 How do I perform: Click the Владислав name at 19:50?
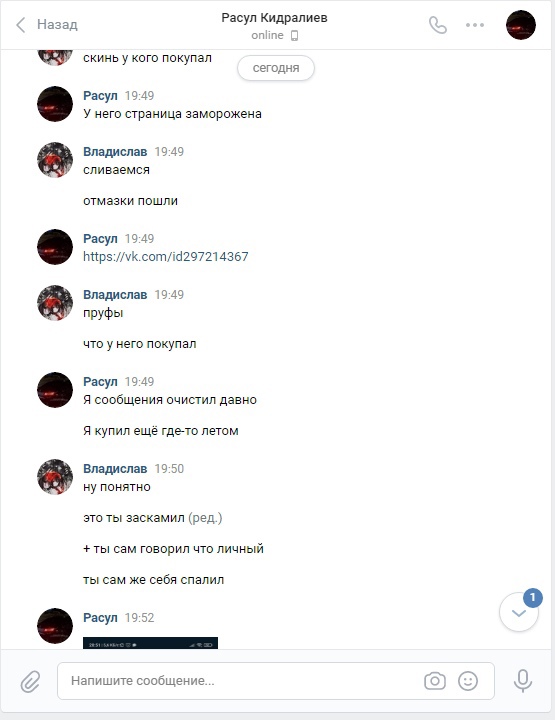pos(115,468)
